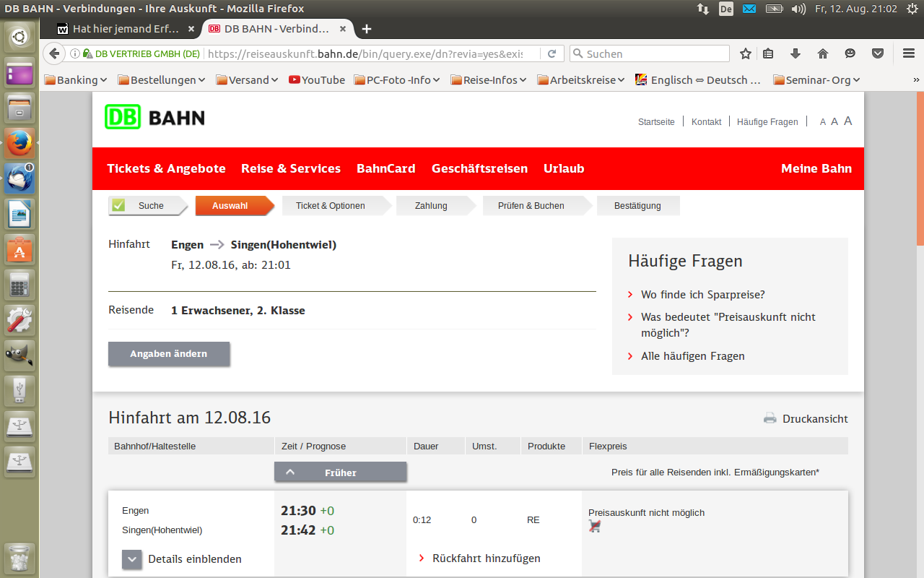924x578 pixels.
Task: Select the largest font size A
Action: (x=848, y=121)
